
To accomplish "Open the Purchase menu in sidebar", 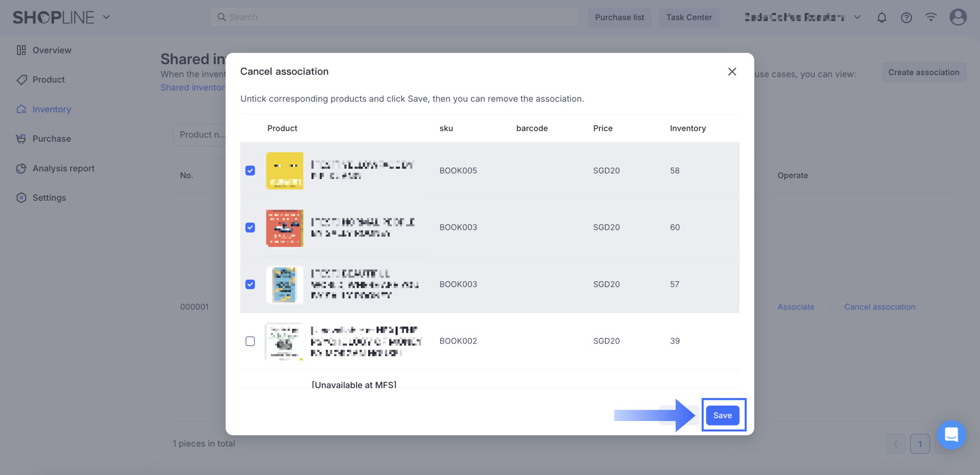I will [x=51, y=139].
